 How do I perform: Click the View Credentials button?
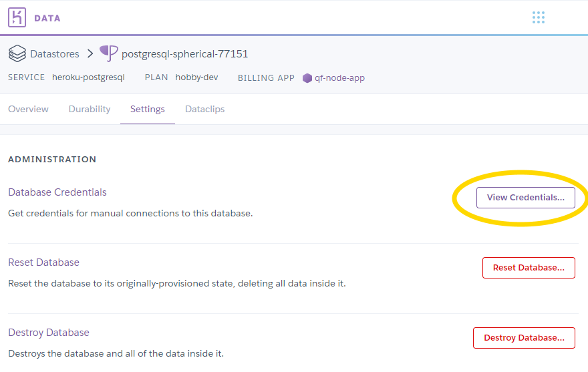526,198
